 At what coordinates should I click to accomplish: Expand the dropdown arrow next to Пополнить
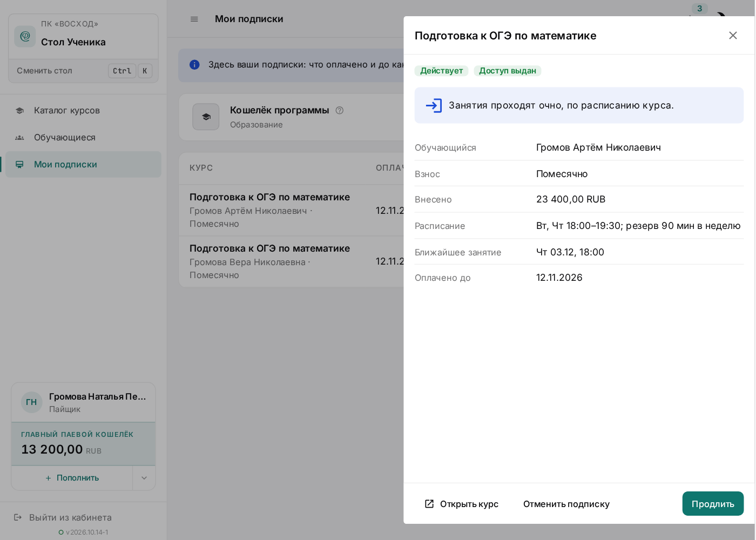pyautogui.click(x=144, y=478)
